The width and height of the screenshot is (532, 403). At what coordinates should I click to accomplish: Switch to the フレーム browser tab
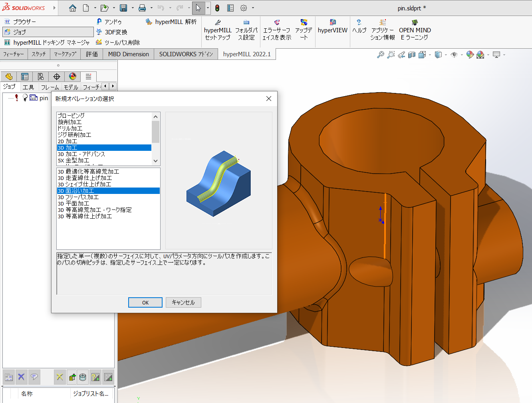click(x=50, y=87)
